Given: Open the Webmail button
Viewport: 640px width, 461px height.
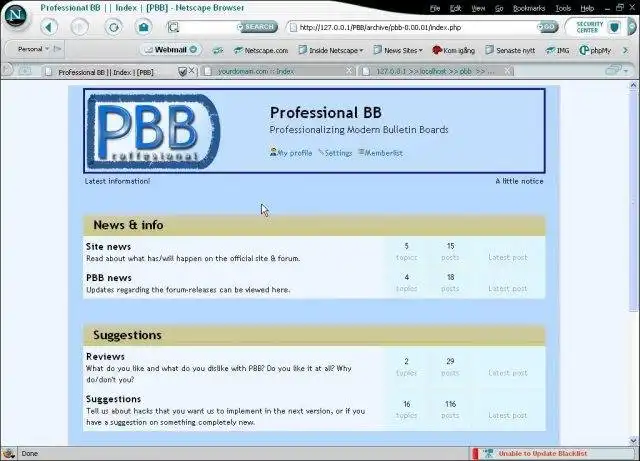Looking at the screenshot, I should coord(171,50).
